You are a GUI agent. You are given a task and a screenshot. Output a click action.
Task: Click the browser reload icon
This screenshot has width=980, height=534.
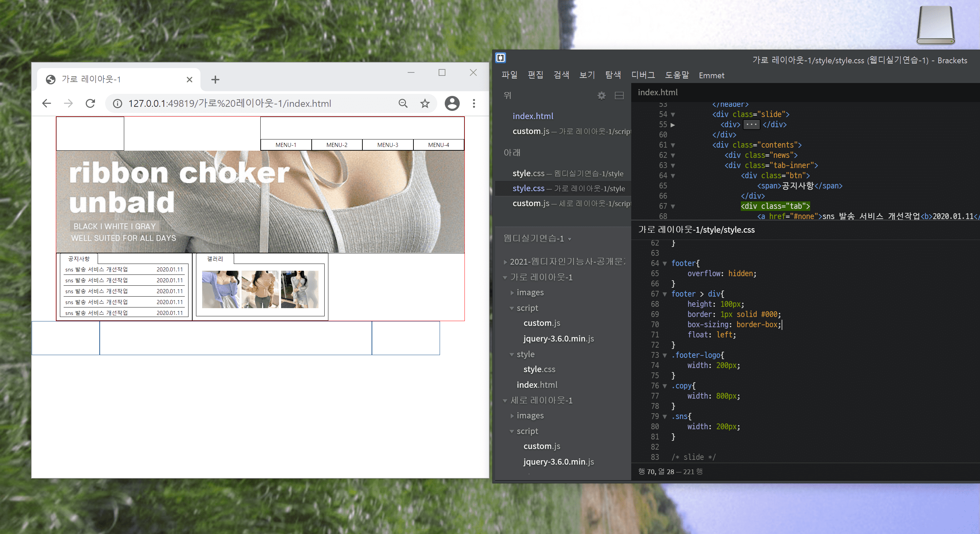coord(90,103)
